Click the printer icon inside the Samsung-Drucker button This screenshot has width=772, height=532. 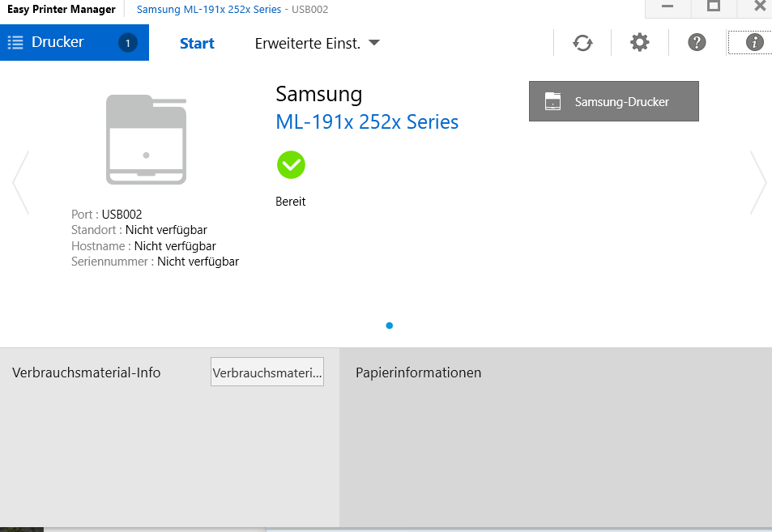tap(552, 101)
